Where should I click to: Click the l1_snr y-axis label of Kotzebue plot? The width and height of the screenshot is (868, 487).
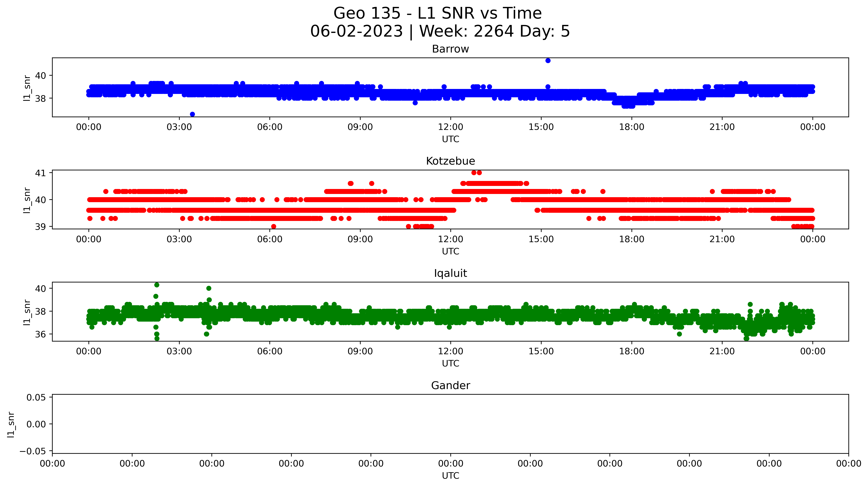point(27,200)
